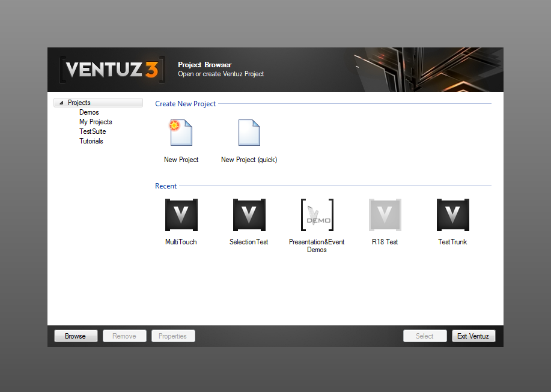Click the Remove button

click(124, 336)
